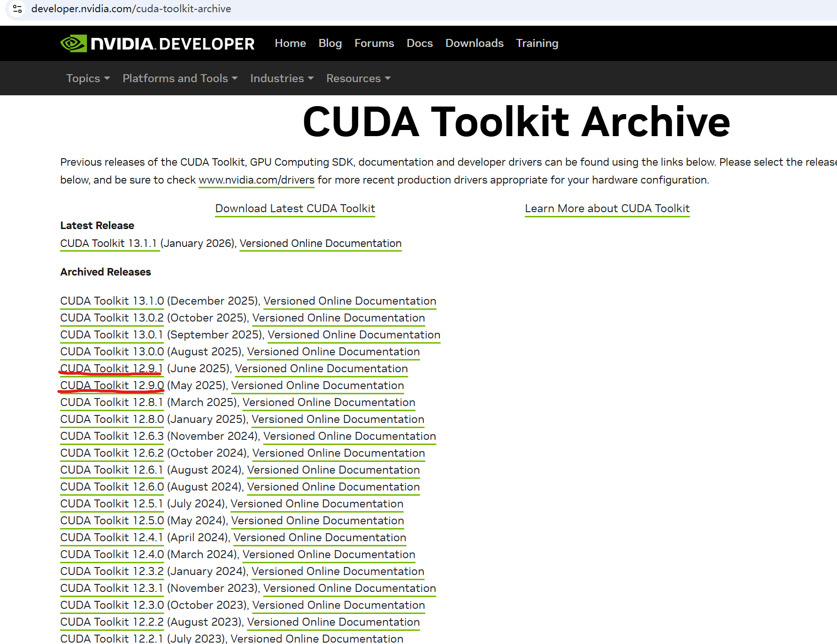Open Versioned Online Documentation for 12.8.1

click(x=329, y=402)
